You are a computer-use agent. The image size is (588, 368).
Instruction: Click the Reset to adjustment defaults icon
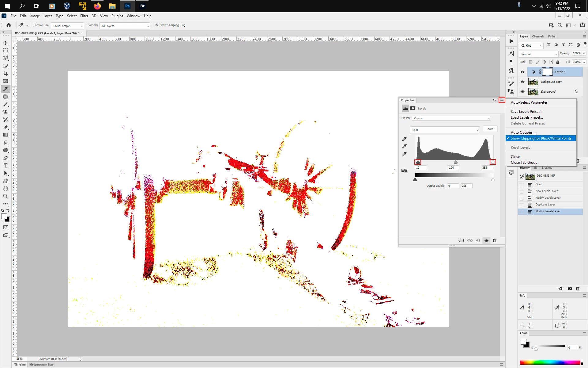(478, 240)
